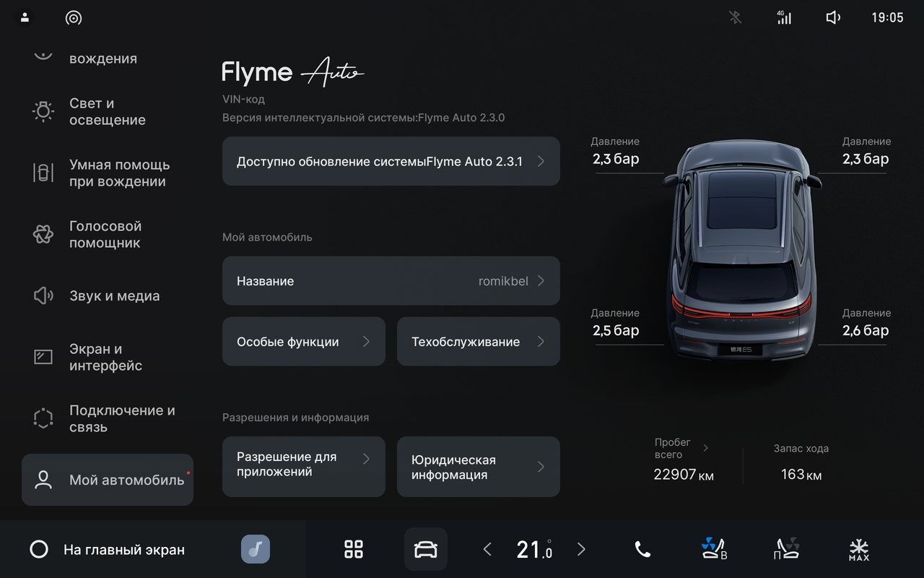Open Экран и интерфейс settings

(108, 358)
